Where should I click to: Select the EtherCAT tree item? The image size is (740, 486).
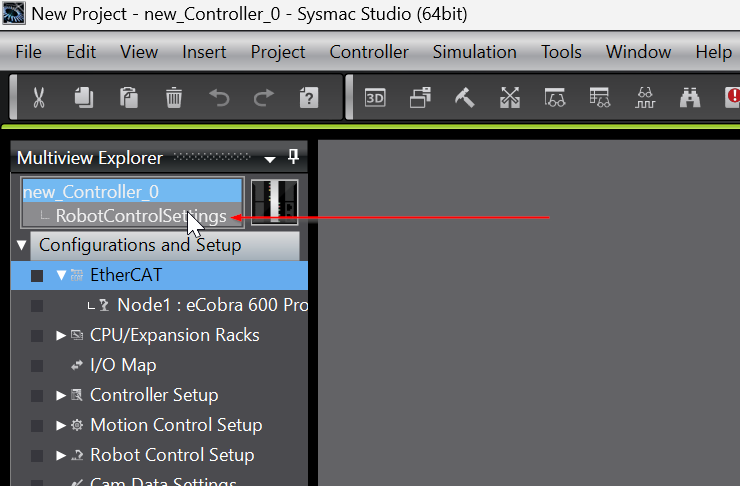point(159,275)
